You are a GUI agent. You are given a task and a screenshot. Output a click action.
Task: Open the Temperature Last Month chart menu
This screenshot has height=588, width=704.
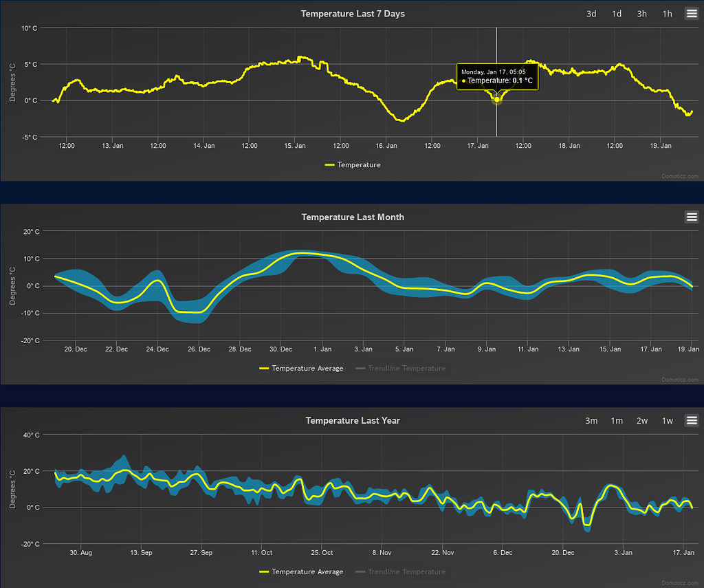pos(692,217)
